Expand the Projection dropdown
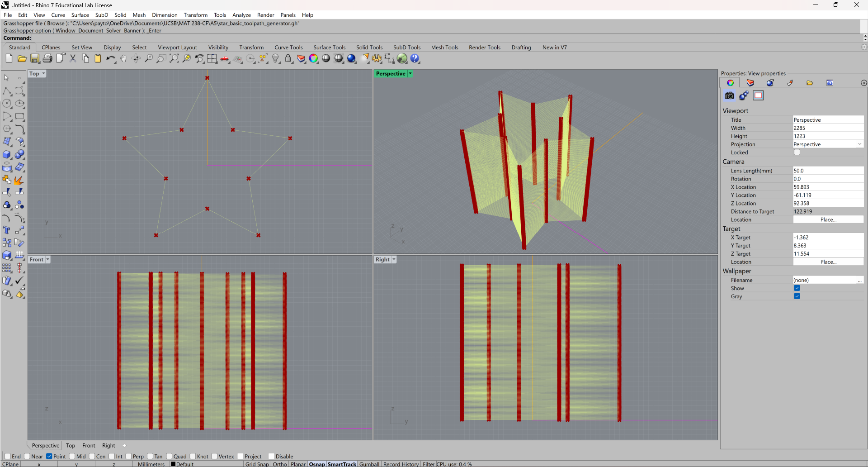The image size is (868, 467). (x=859, y=144)
